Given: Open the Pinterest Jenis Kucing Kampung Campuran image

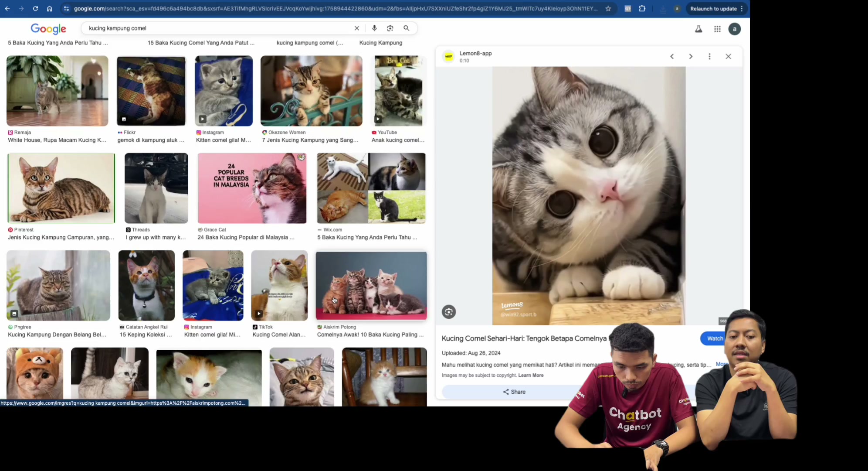Looking at the screenshot, I should tap(61, 188).
